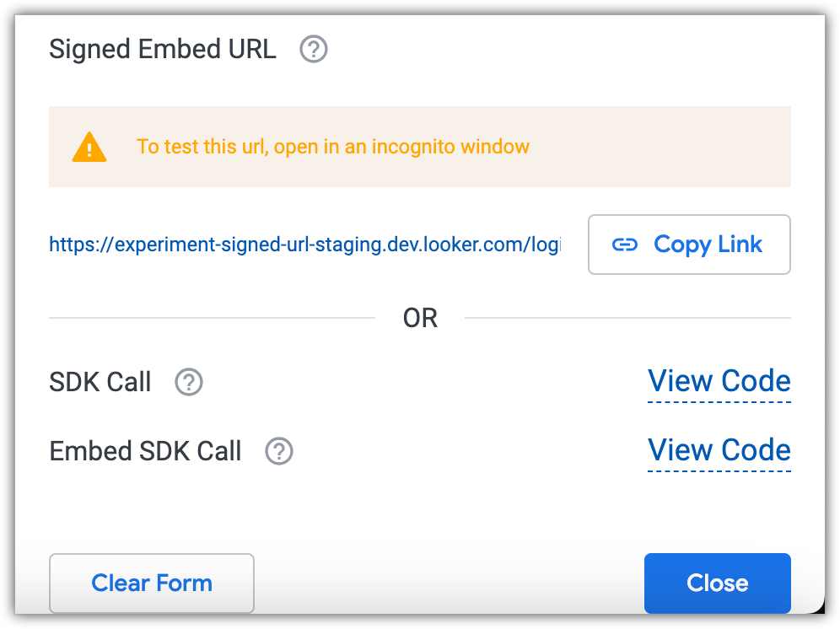Click the divider line left of OR
This screenshot has height=629, width=840.
(x=211, y=318)
